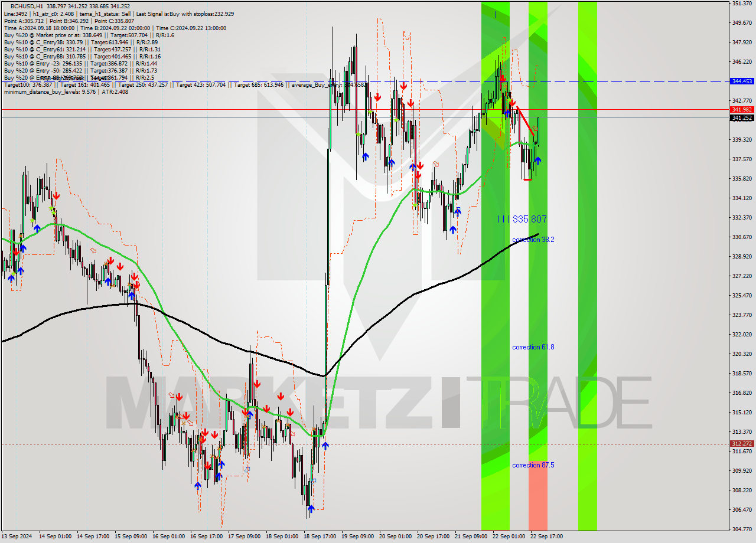Click the '14 Sep 17:00' time label
This screenshot has width=756, height=543.
coord(93,537)
